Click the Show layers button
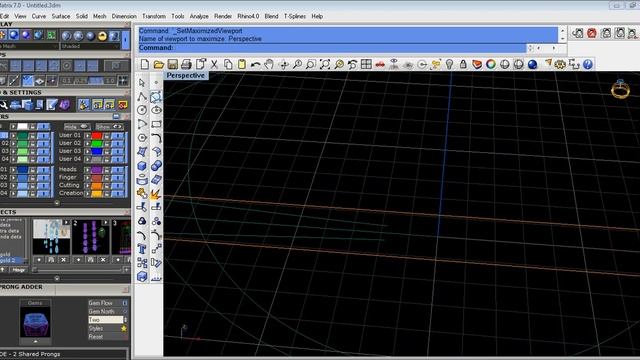This screenshot has height=360, width=640. click(109, 127)
